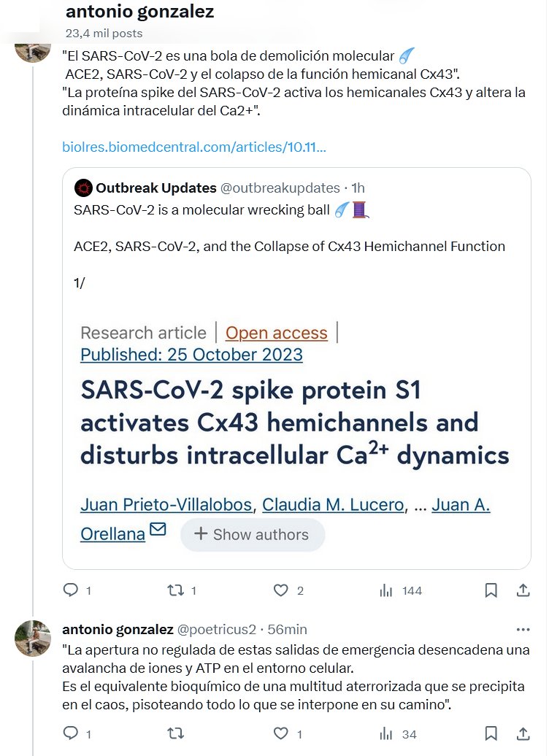
Task: Click the Open access link
Action: [276, 333]
